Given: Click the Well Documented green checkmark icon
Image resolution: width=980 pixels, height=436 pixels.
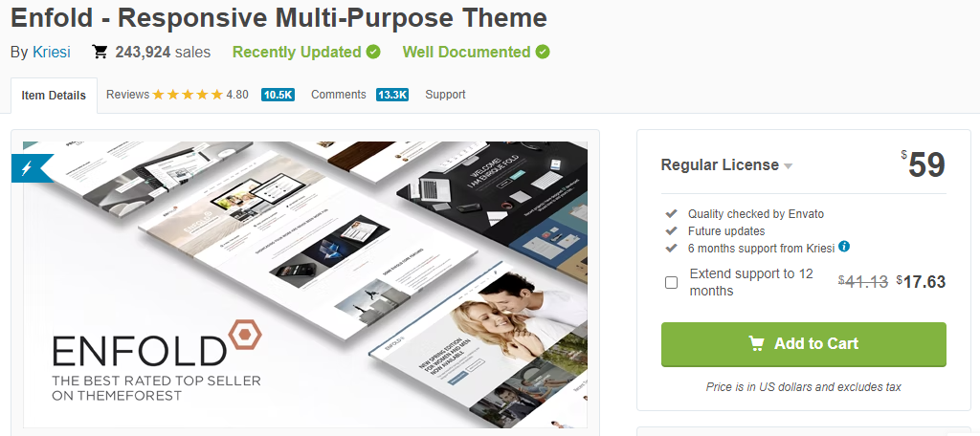Looking at the screenshot, I should (543, 52).
